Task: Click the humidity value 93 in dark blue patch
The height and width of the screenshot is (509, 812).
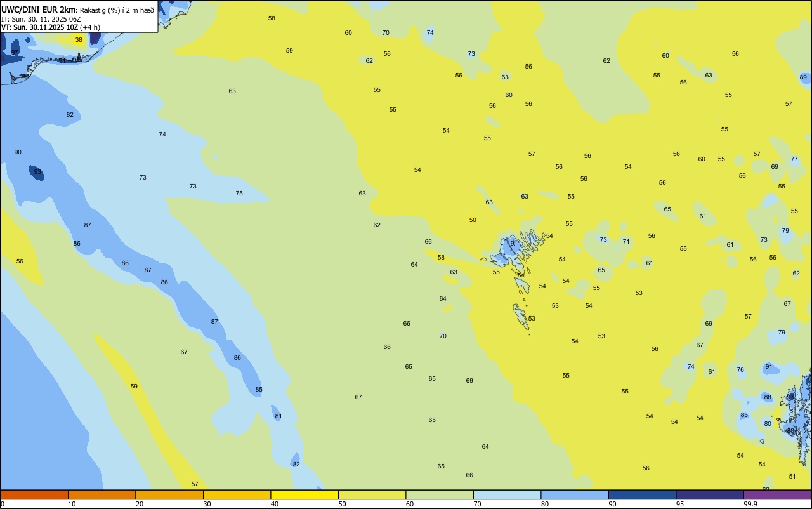Action: coord(37,172)
